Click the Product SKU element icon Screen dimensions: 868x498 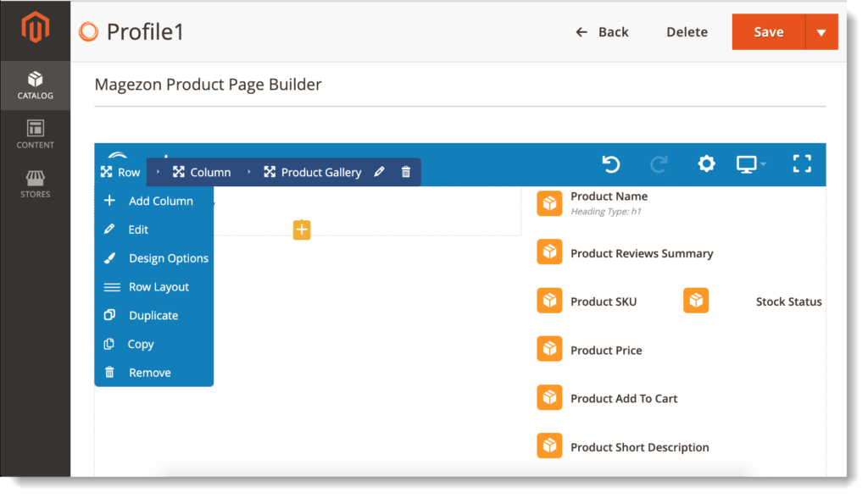[x=549, y=301]
